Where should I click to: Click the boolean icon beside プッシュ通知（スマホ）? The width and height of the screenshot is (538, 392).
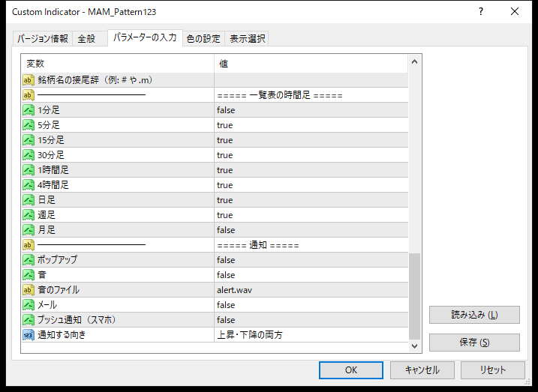click(29, 320)
